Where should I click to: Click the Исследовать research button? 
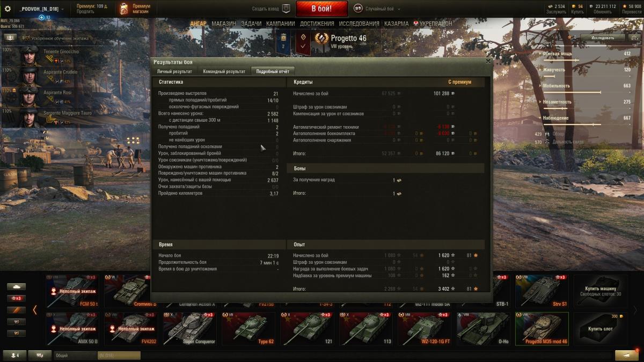coord(603,38)
